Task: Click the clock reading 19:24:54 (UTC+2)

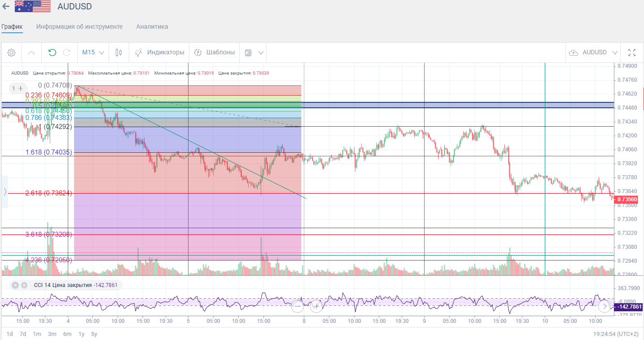Action: pos(616,334)
